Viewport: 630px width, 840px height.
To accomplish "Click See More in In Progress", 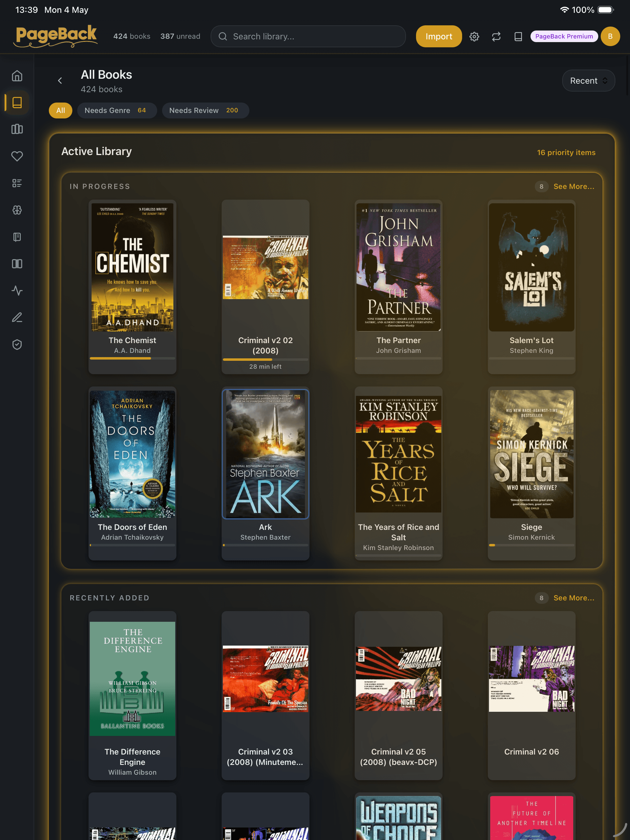I will pyautogui.click(x=574, y=186).
